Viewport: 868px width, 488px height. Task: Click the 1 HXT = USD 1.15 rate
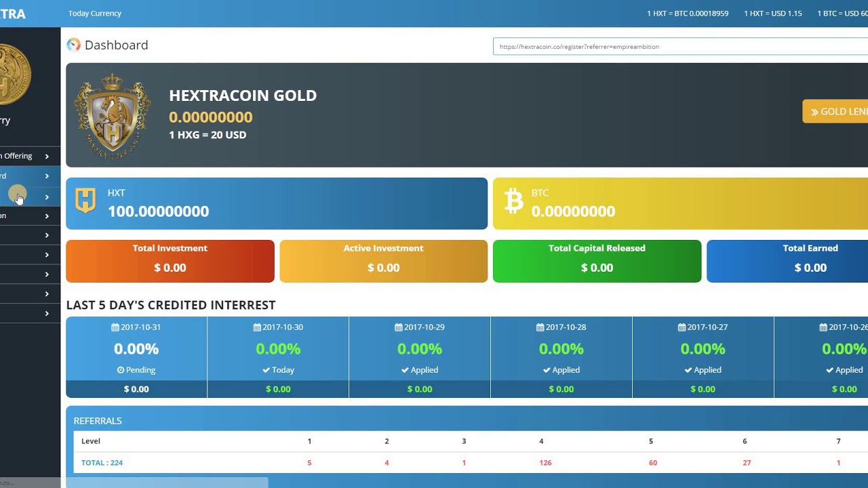773,14
